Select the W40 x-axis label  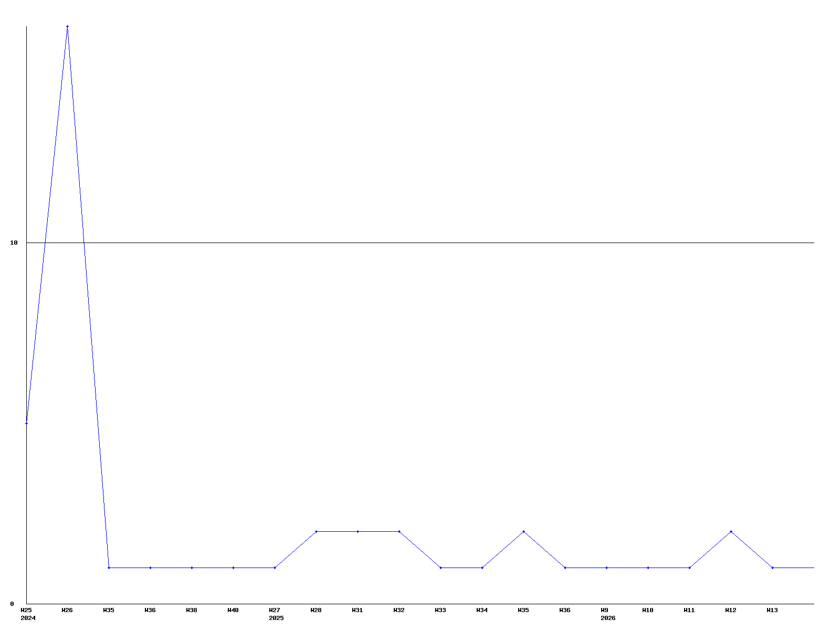click(x=233, y=610)
